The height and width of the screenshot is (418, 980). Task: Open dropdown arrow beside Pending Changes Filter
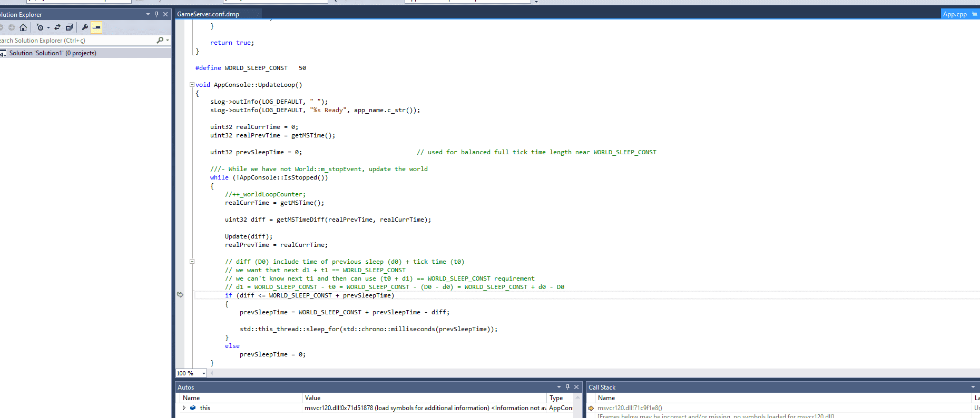(x=48, y=27)
